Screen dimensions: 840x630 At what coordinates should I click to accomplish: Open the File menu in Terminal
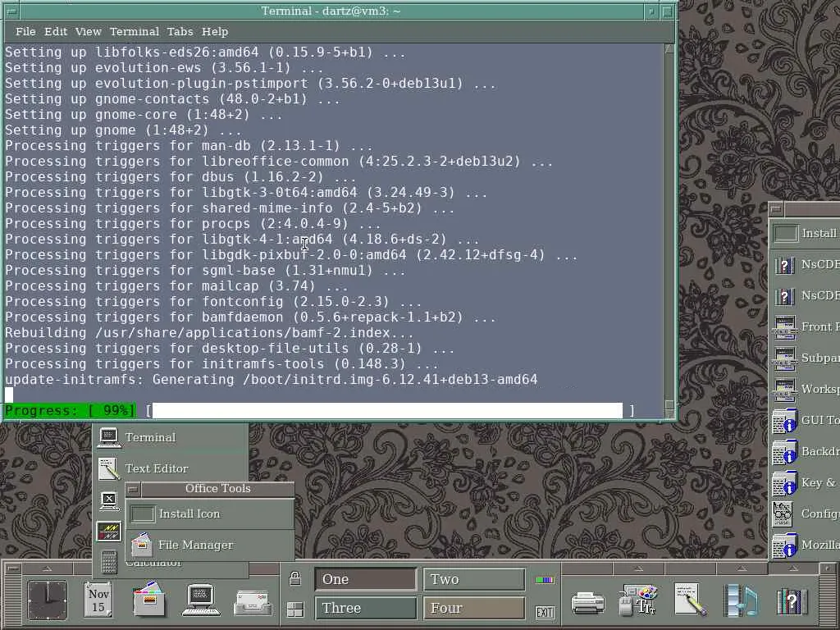pyautogui.click(x=25, y=32)
